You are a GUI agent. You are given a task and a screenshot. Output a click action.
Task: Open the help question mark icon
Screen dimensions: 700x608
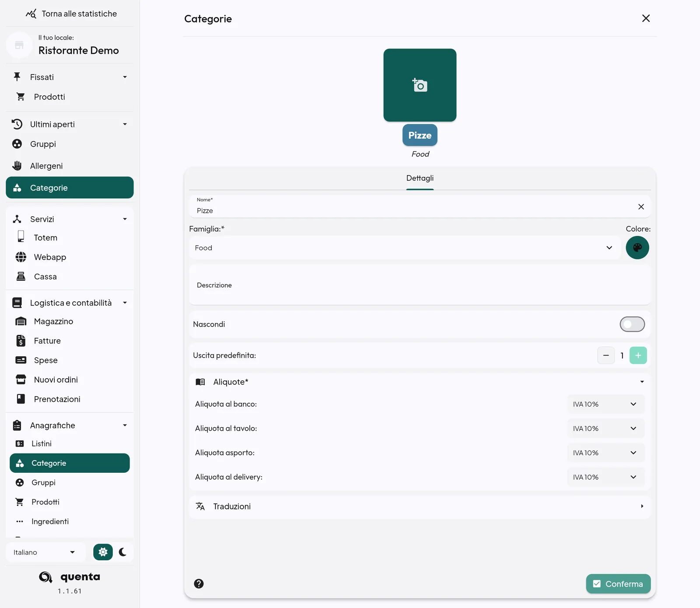click(199, 583)
